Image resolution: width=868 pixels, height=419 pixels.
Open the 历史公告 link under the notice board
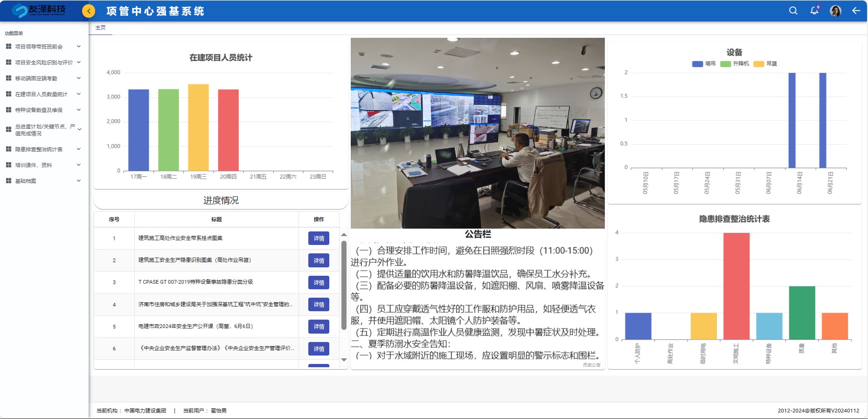pyautogui.click(x=591, y=365)
